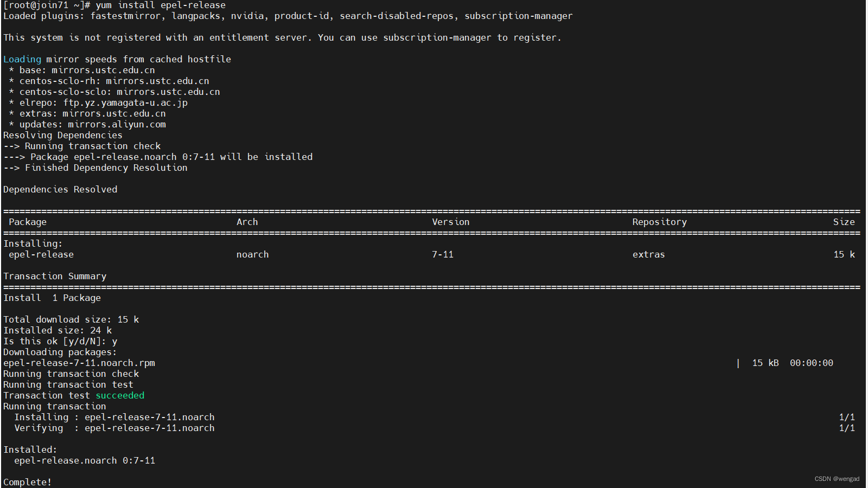This screenshot has width=868, height=488.
Task: Click the 'Dependencies Resolved' line
Action: click(x=60, y=190)
